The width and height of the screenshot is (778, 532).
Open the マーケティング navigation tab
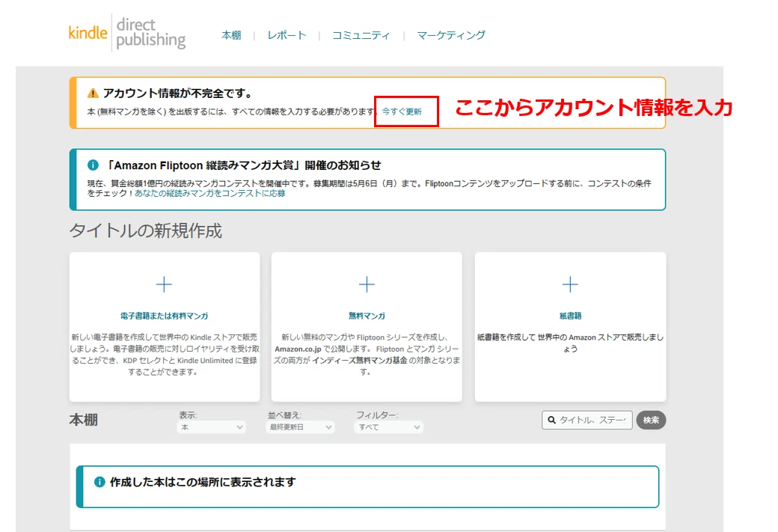[451, 35]
